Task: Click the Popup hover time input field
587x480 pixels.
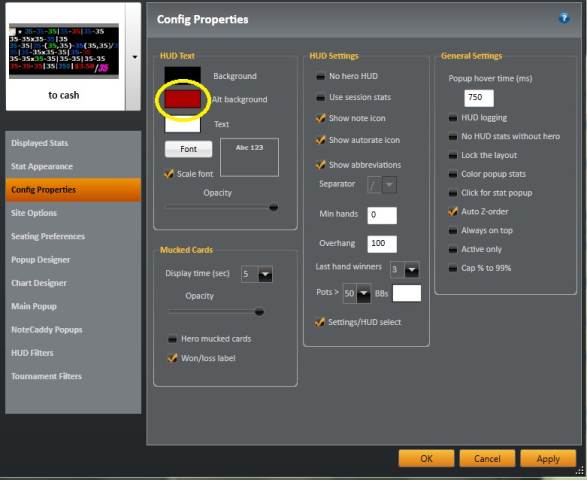Action: (x=479, y=98)
